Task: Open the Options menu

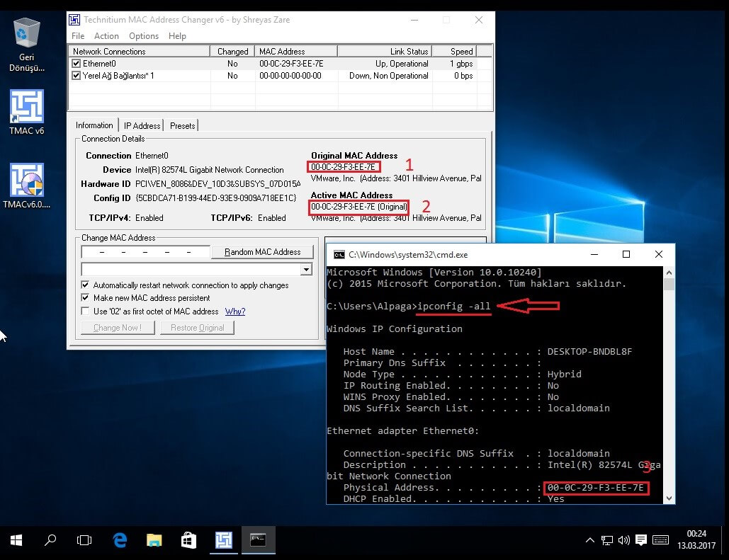Action: 143,36
